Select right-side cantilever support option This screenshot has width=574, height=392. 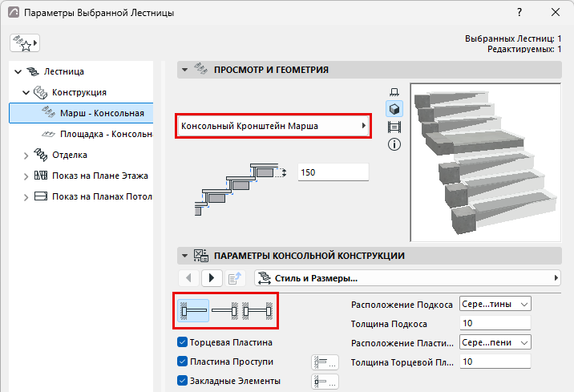coord(225,311)
